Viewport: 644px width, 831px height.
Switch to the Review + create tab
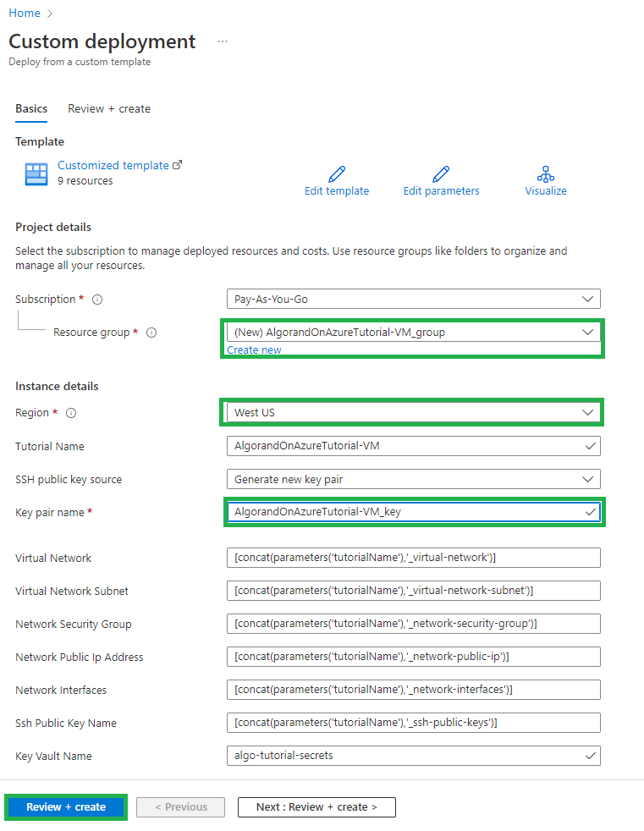pos(108,108)
